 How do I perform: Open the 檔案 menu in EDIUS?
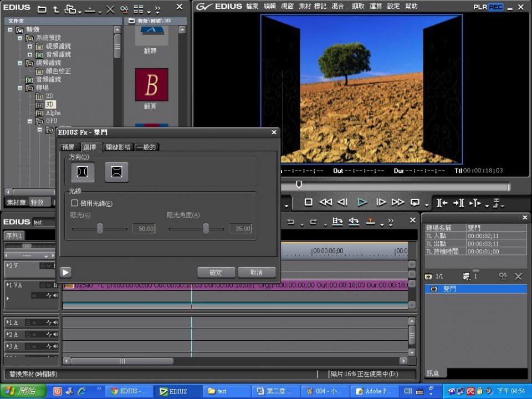click(251, 6)
